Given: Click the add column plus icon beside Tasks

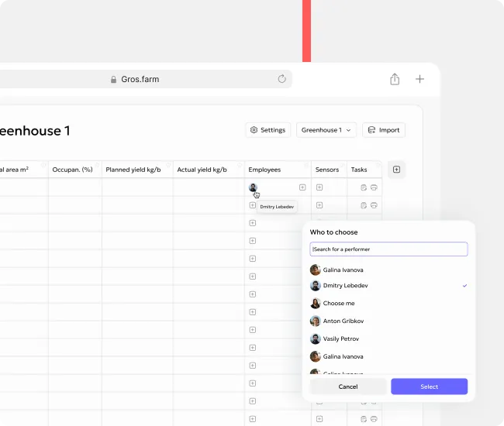Looking at the screenshot, I should coord(396,170).
